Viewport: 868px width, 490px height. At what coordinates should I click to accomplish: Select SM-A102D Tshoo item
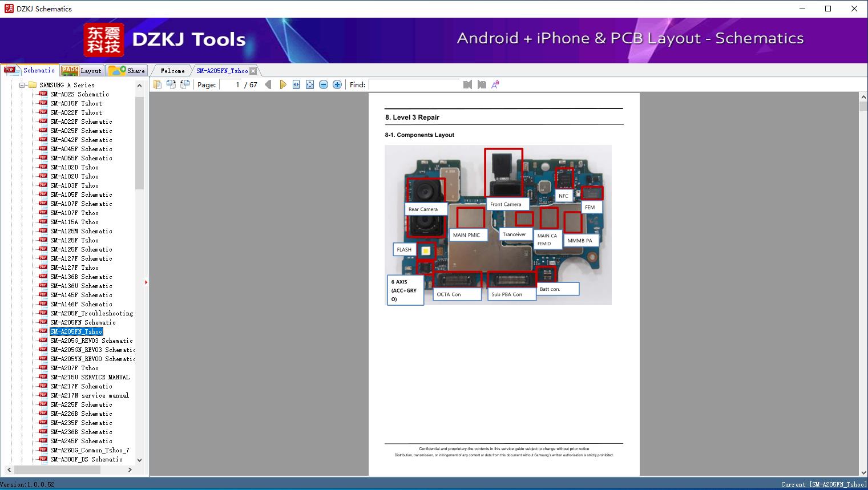tap(74, 167)
